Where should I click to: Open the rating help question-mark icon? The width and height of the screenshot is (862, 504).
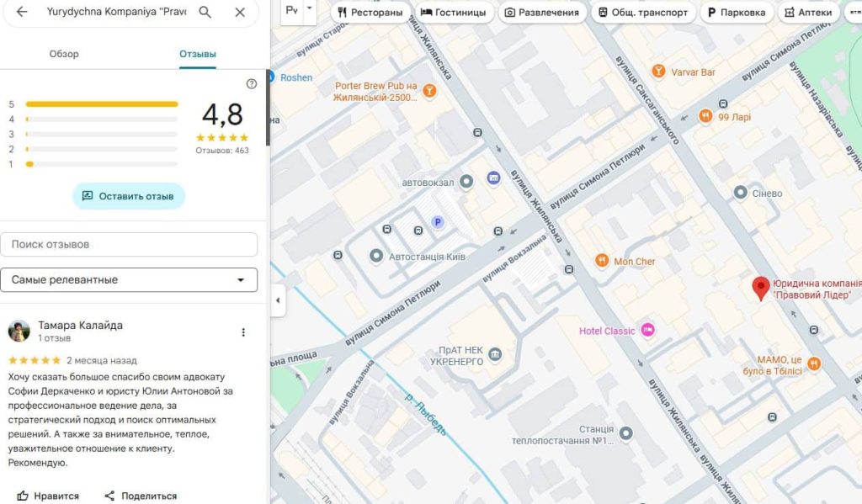251,83
